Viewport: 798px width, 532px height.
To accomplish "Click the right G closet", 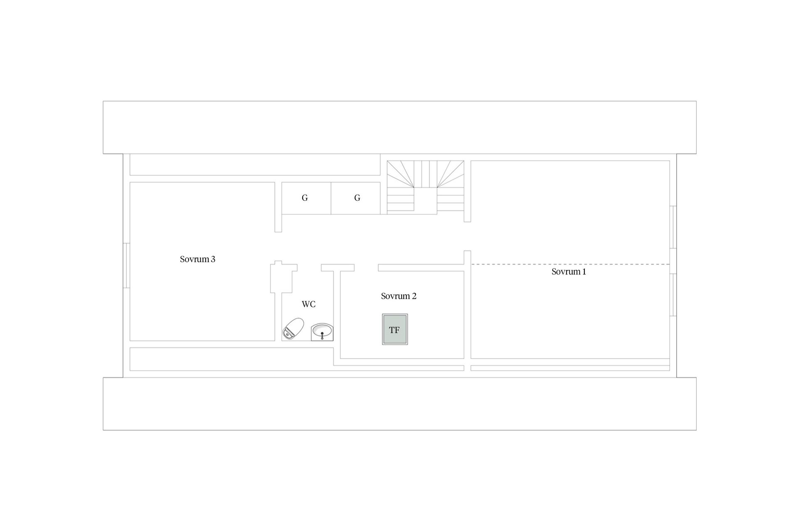I will click(x=356, y=198).
